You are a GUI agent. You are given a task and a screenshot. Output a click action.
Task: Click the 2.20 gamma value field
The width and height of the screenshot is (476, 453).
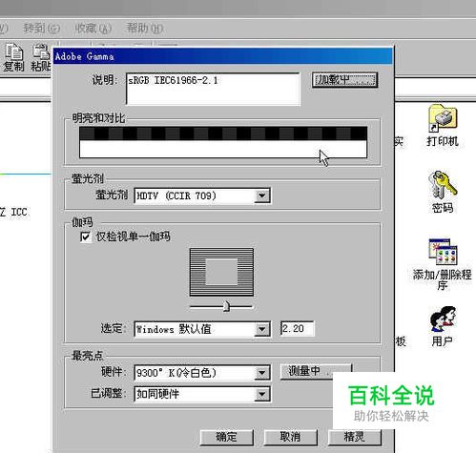(297, 329)
